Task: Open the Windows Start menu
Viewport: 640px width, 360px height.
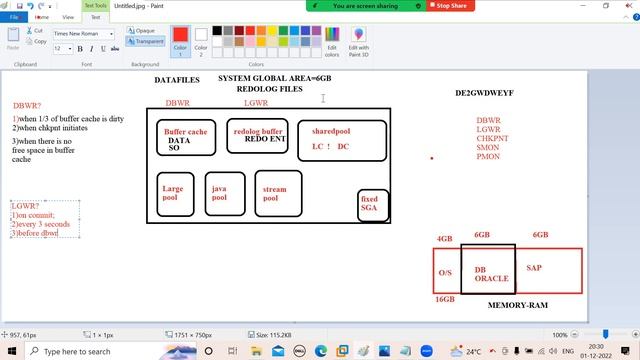Action: click(x=12, y=351)
